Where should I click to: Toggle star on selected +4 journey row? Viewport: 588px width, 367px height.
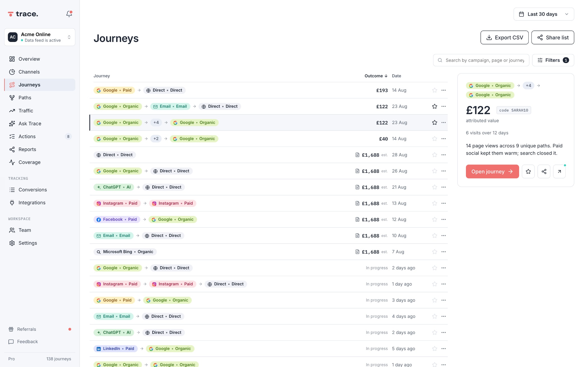coord(435,123)
